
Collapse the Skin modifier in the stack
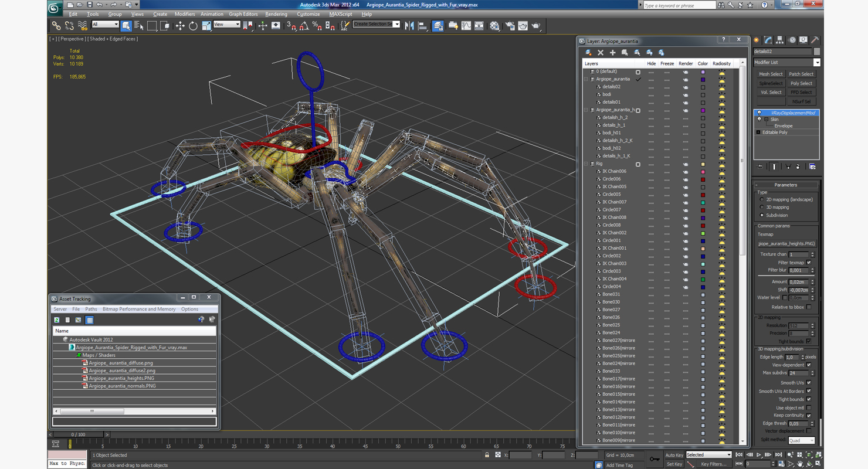[x=766, y=119]
